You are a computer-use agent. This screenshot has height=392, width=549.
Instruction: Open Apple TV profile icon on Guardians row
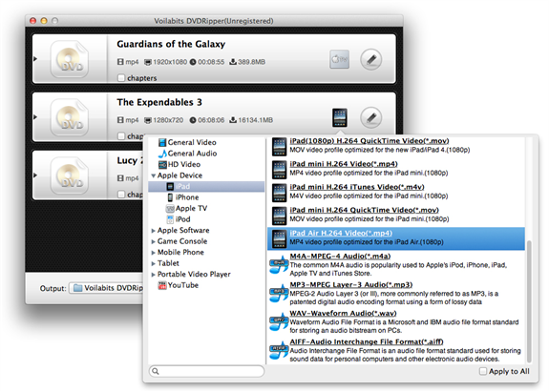click(339, 59)
